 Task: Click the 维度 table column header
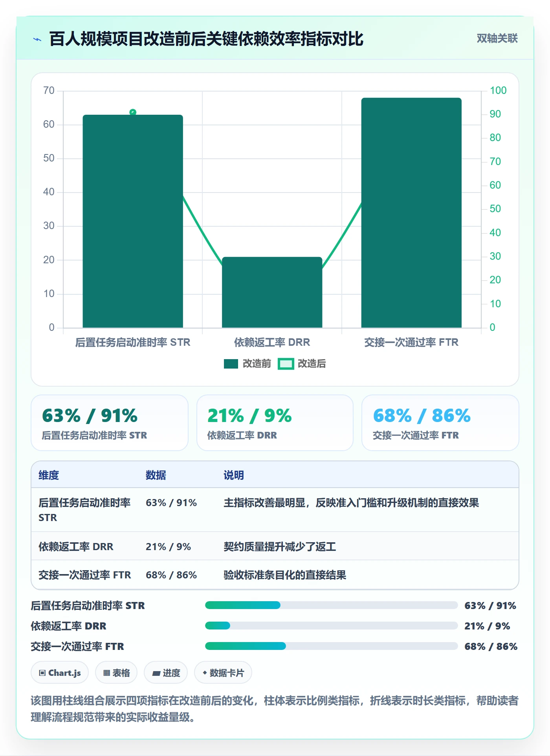(x=49, y=475)
